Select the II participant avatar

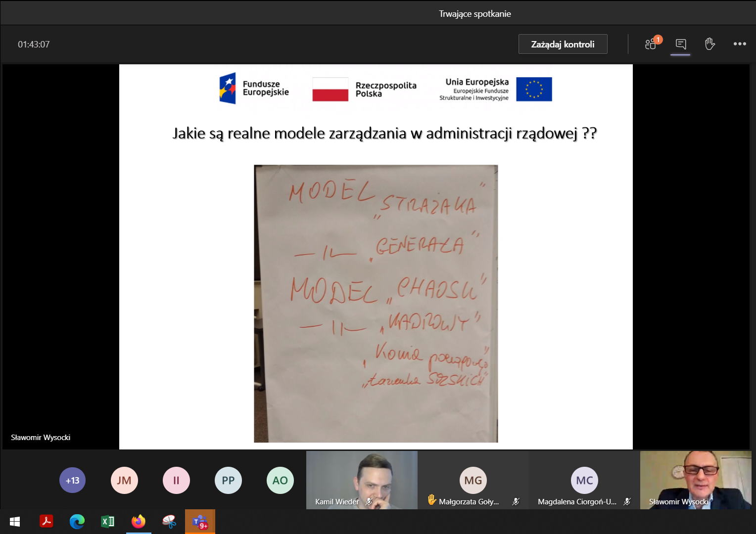click(x=176, y=480)
